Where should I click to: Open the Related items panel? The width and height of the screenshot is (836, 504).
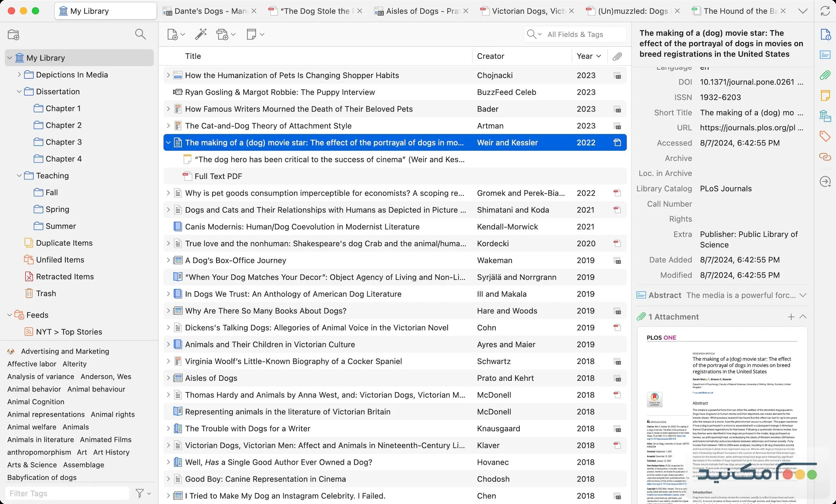(825, 157)
